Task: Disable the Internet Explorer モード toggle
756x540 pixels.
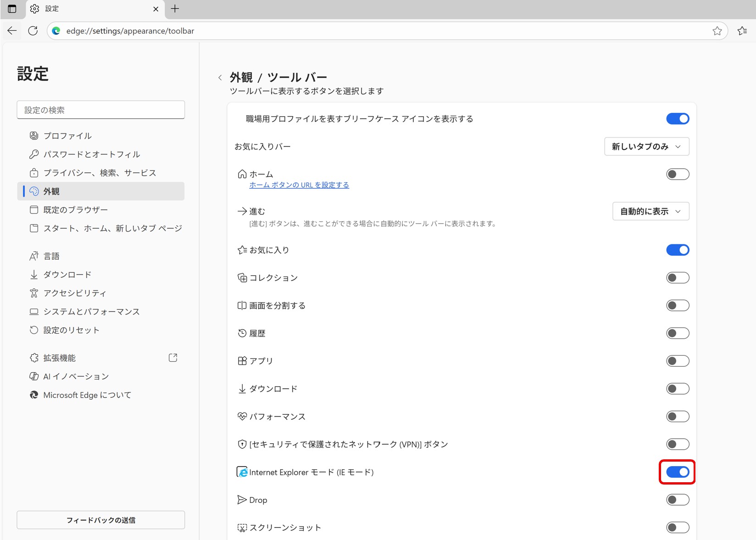Action: point(677,472)
